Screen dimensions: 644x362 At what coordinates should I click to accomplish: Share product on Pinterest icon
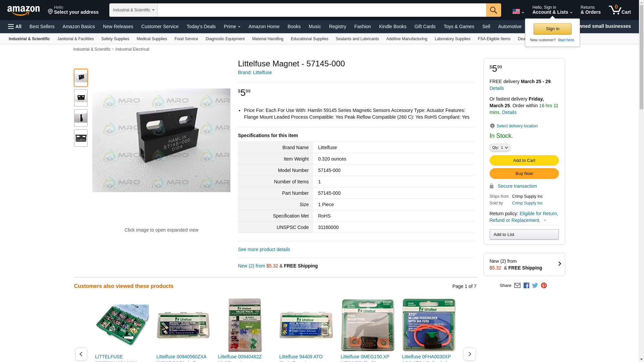pyautogui.click(x=544, y=286)
